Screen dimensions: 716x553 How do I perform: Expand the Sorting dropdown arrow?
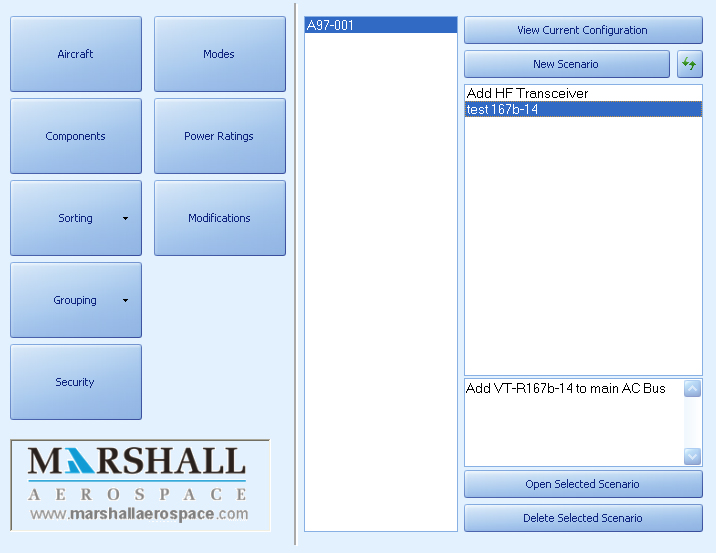click(x=125, y=218)
